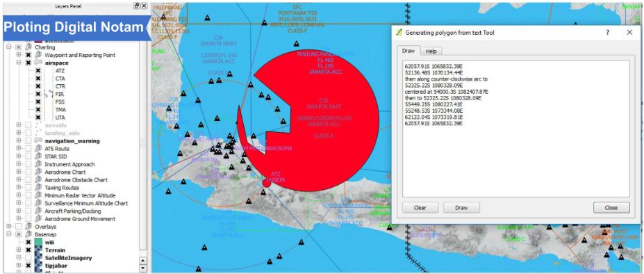
Task: Uncheck the CTA airspace layer
Action: point(38,79)
